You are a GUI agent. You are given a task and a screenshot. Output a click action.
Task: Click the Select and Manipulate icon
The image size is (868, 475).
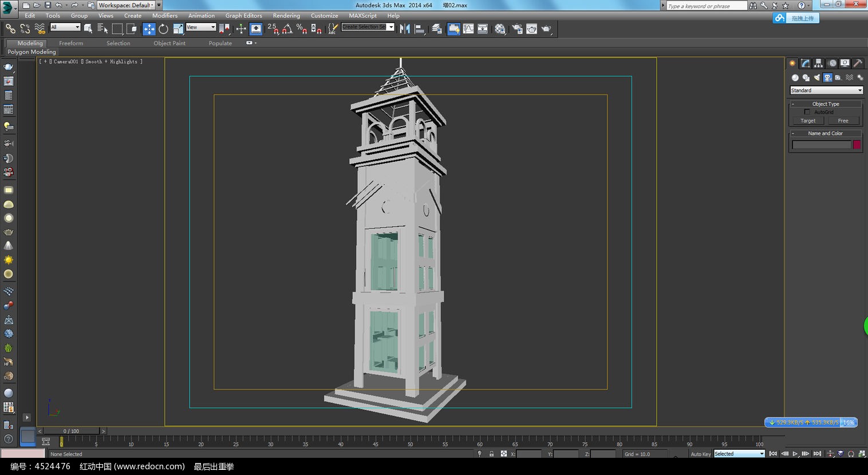[x=241, y=29]
